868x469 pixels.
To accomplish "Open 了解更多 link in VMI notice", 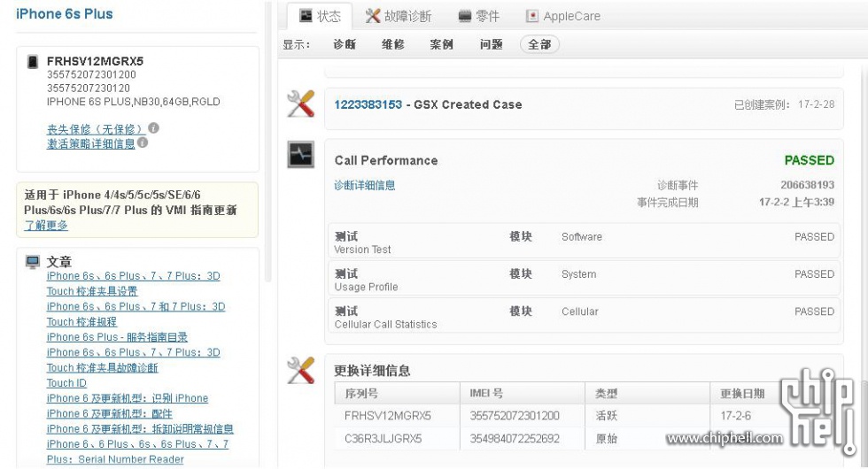I will pos(46,225).
